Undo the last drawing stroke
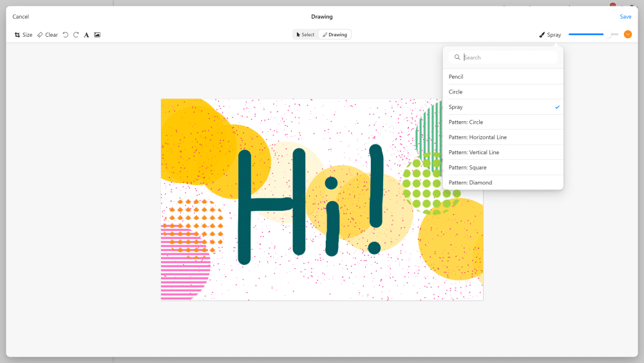 pos(65,35)
